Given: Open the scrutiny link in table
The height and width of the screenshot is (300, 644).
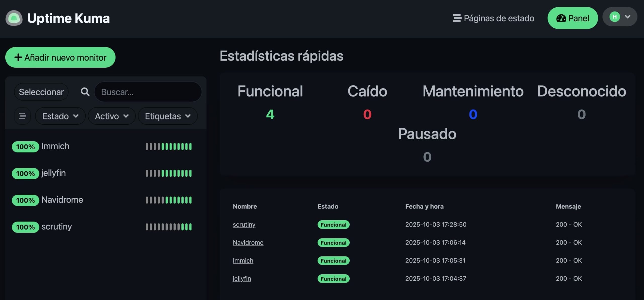Looking at the screenshot, I should 244,224.
